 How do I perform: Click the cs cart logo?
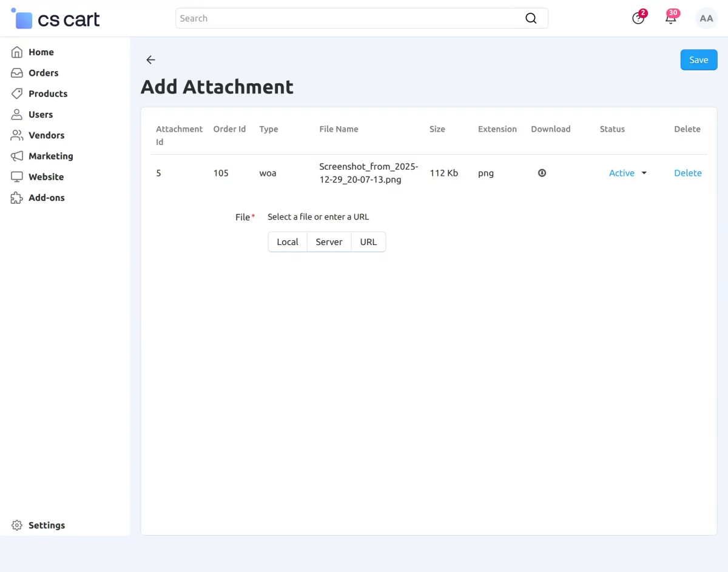coord(55,18)
